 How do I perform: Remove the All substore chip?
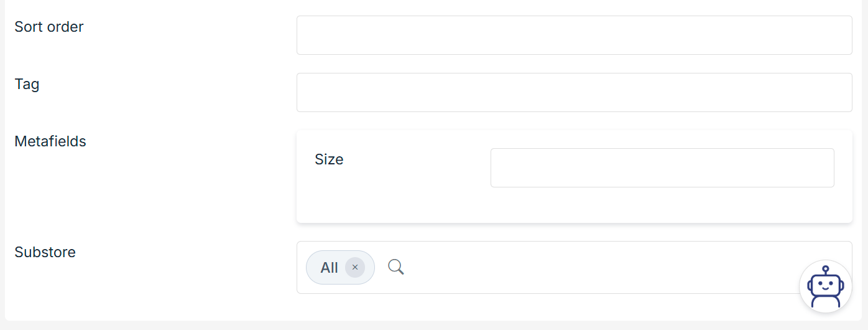355,267
